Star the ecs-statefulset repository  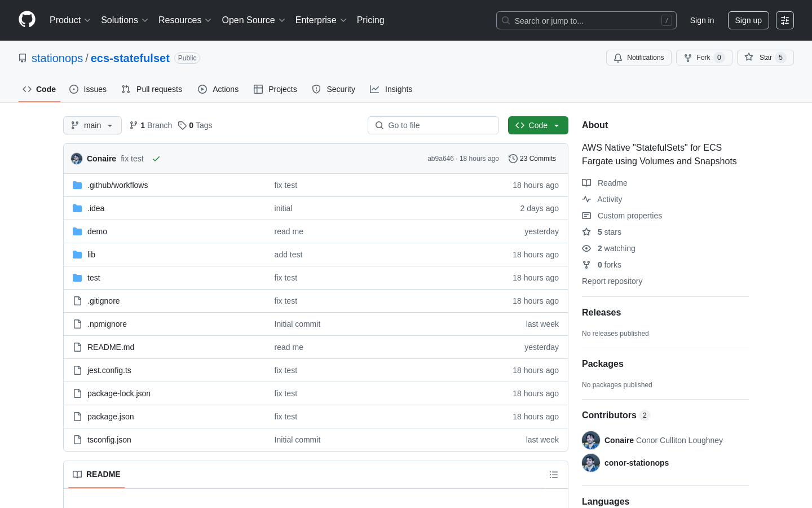pyautogui.click(x=765, y=58)
